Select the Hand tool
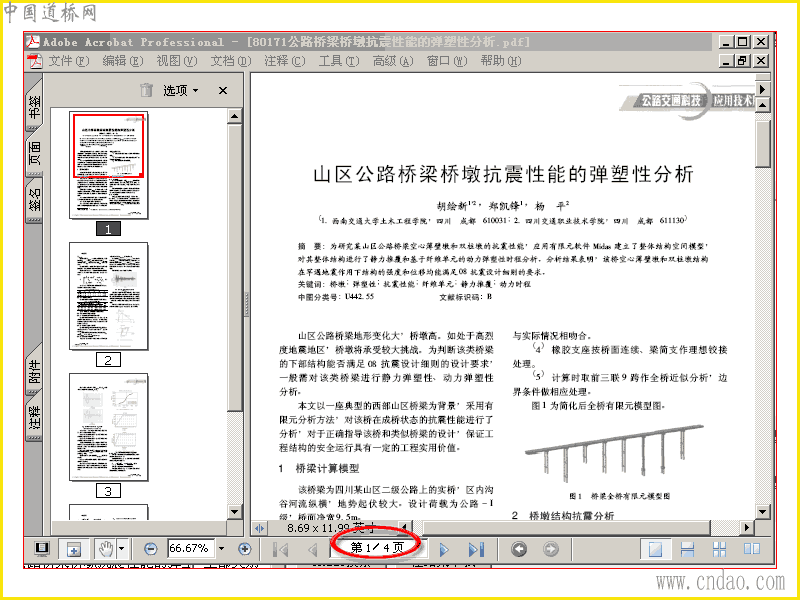The height and width of the screenshot is (600, 800). (106, 549)
